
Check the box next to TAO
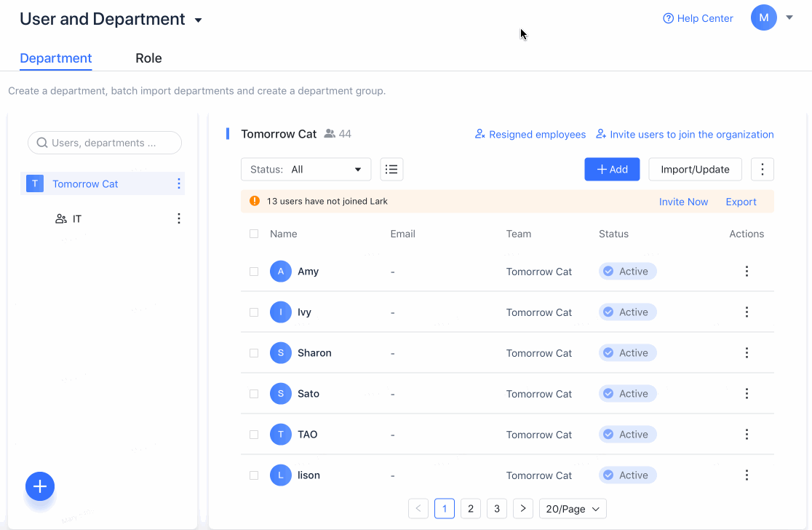(x=254, y=435)
